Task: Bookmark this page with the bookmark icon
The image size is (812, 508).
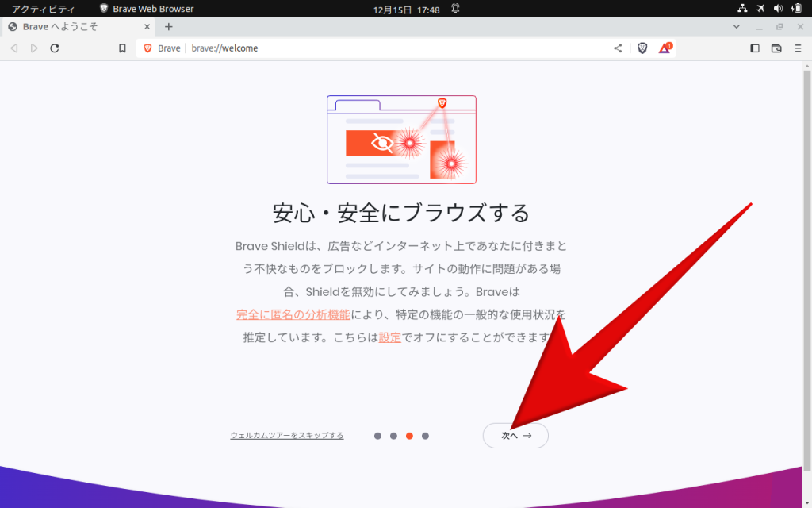Action: 122,48
